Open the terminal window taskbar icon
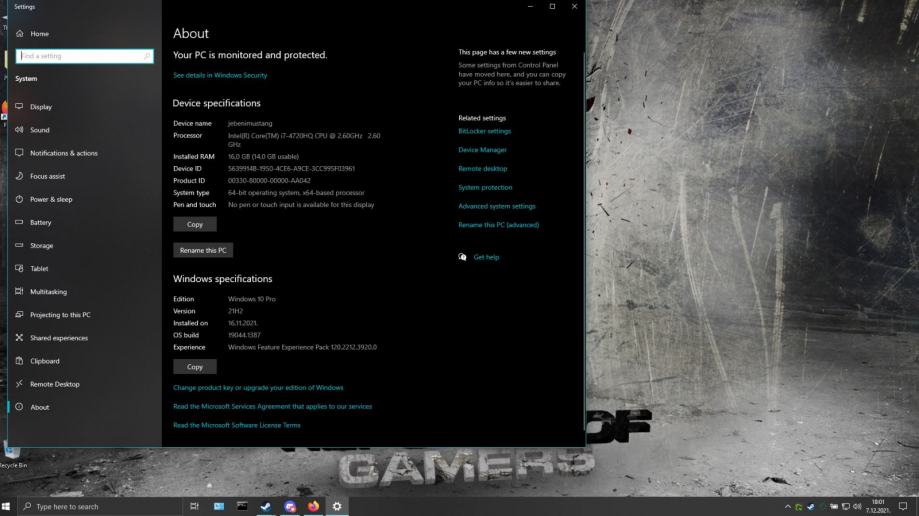 (242, 506)
